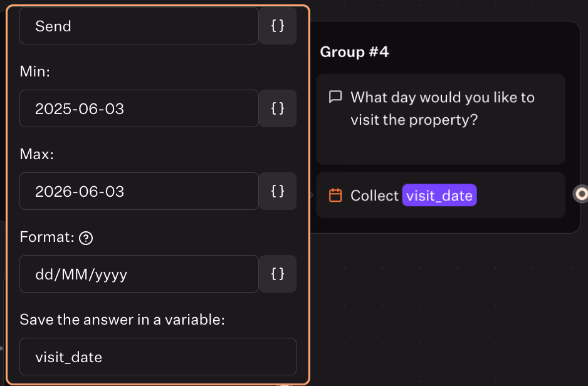
Task: Open variable picker for the Max field
Action: pyautogui.click(x=278, y=191)
